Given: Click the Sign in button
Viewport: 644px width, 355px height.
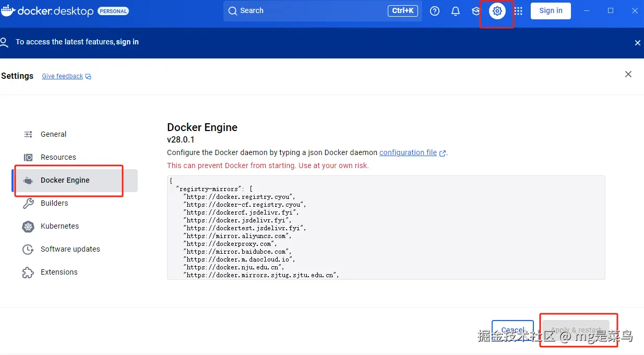Looking at the screenshot, I should coord(551,10).
